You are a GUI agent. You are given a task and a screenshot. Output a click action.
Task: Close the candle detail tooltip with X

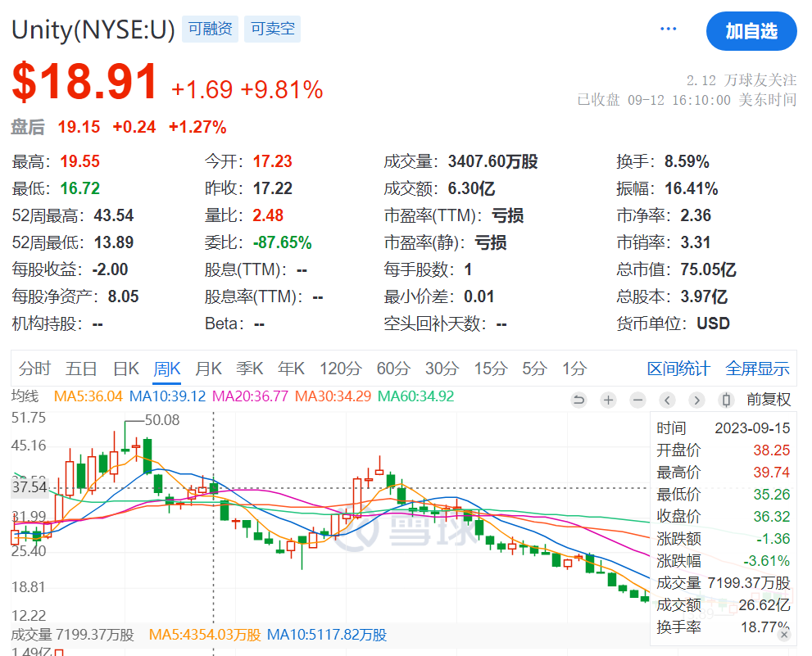[785, 634]
